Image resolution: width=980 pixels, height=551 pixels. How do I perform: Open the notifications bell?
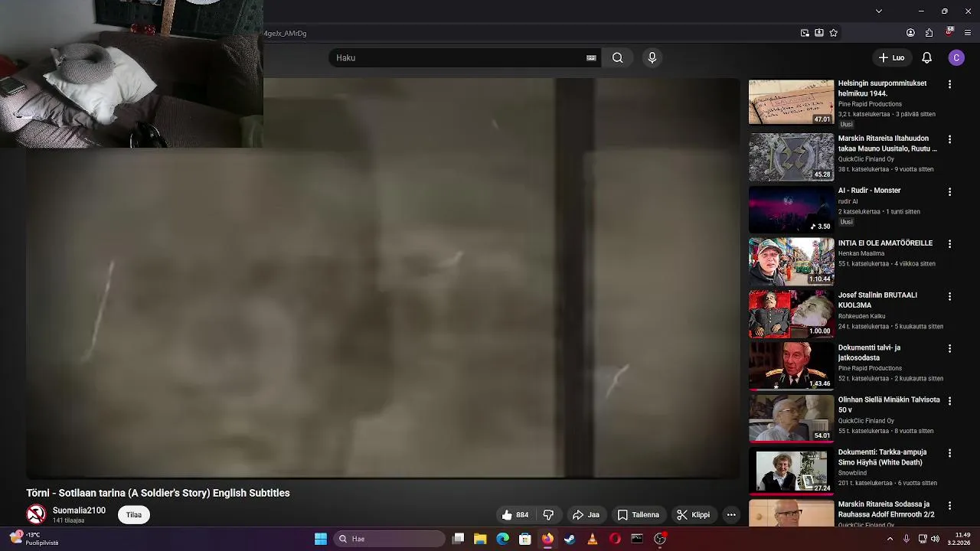click(926, 57)
